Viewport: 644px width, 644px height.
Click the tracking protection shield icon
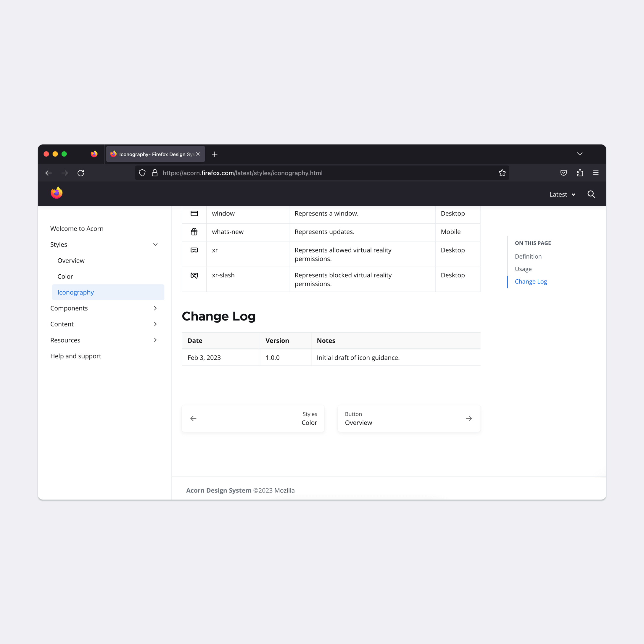click(142, 173)
